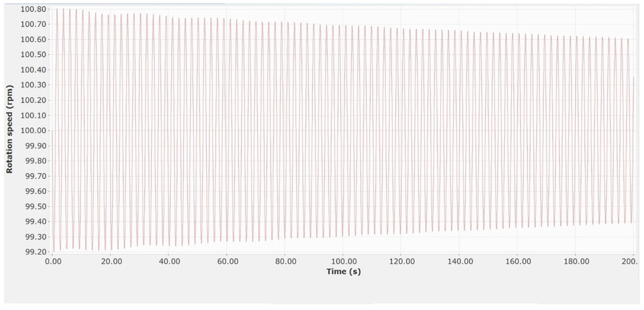Select the 100.40 y-axis tick value
This screenshot has height=310, width=644.
tap(33, 70)
